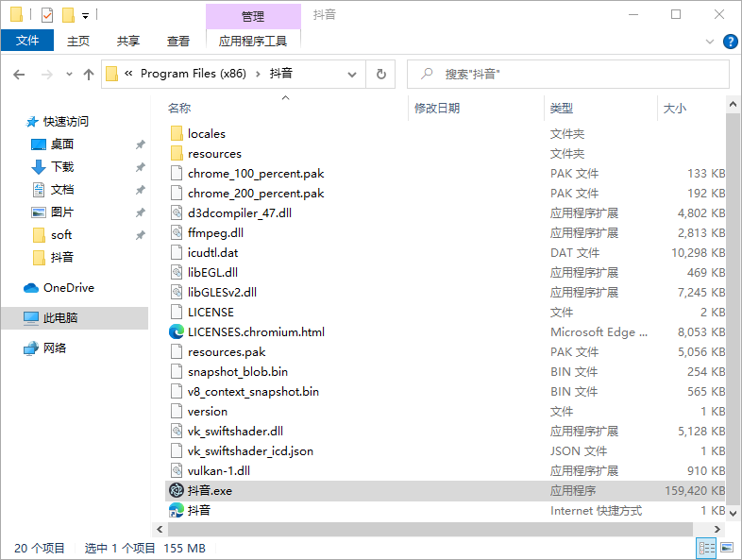
Task: Select the v8_context_snapshot.bin file icon
Action: [x=177, y=392]
